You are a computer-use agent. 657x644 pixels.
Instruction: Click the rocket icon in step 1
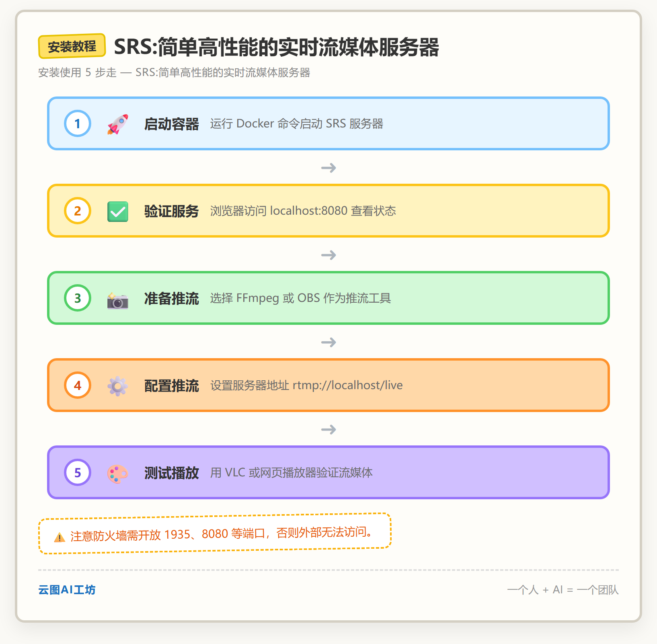(118, 124)
